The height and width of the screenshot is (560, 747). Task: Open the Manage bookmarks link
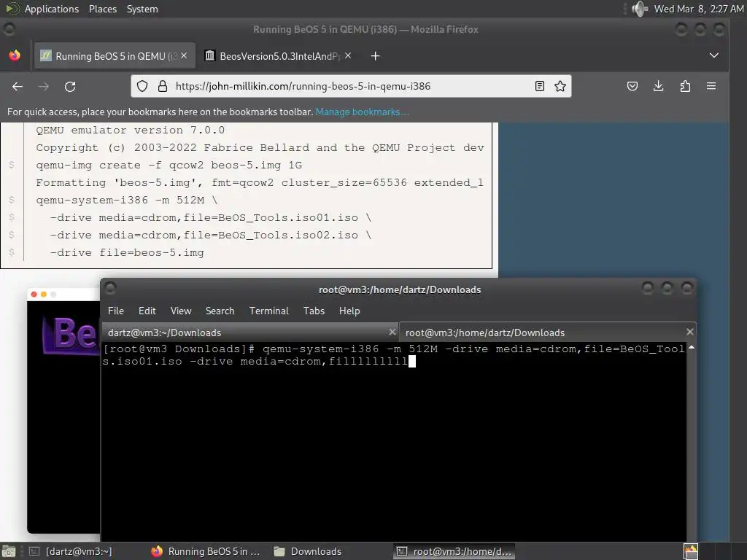click(362, 112)
